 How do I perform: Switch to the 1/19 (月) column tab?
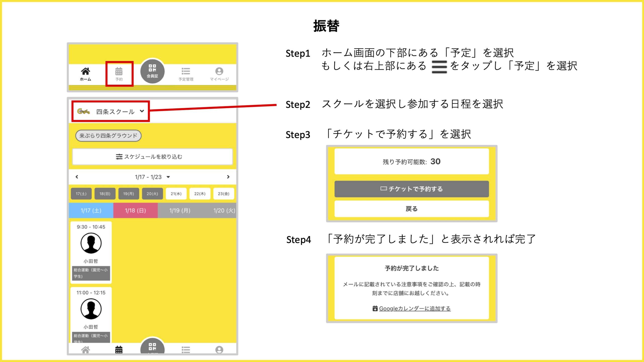[180, 210]
